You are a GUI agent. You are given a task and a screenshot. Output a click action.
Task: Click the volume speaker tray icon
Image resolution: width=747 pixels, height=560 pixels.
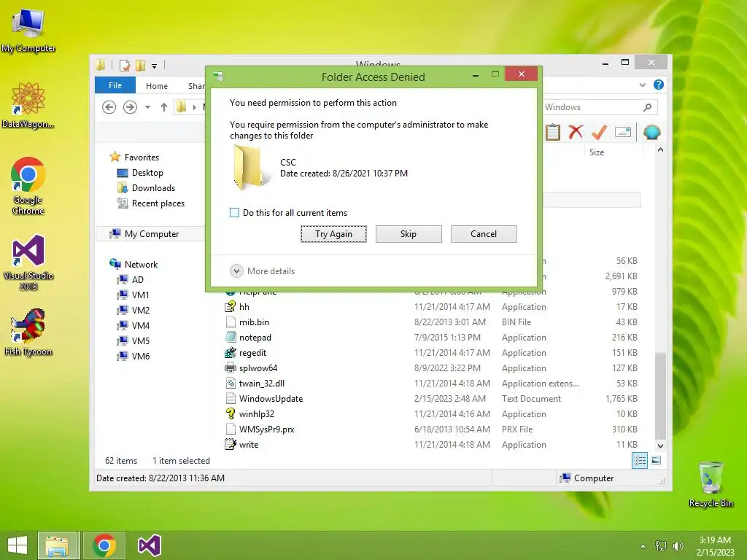click(x=678, y=545)
